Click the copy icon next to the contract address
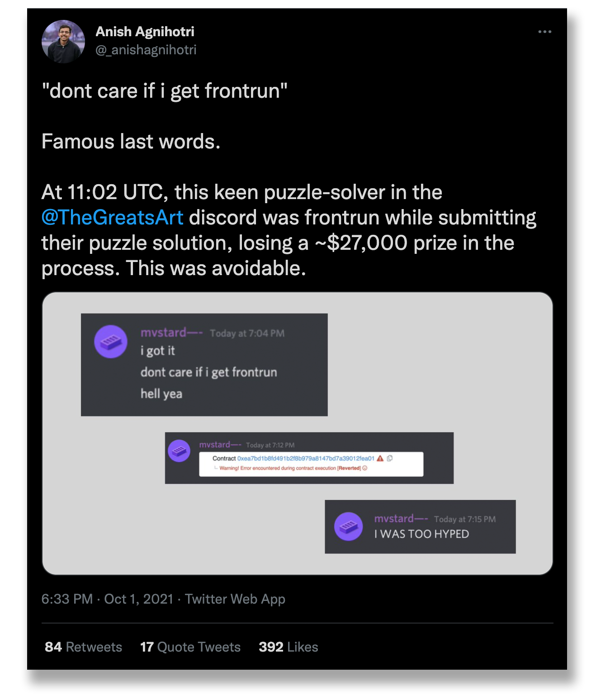596x700 pixels. click(x=390, y=458)
